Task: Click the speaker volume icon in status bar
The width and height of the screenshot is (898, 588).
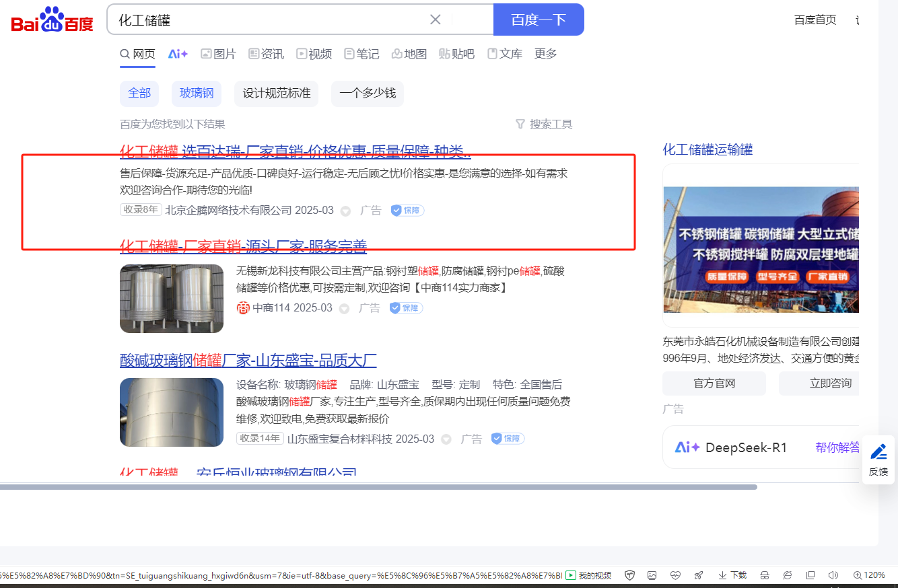Action: [x=833, y=575]
